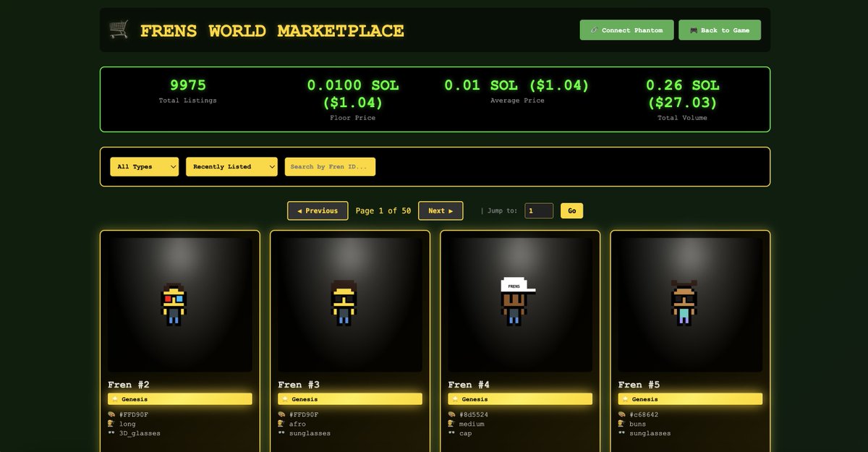Click the Average Price stat value
Image resolution: width=868 pixels, height=452 pixels.
pyautogui.click(x=516, y=85)
